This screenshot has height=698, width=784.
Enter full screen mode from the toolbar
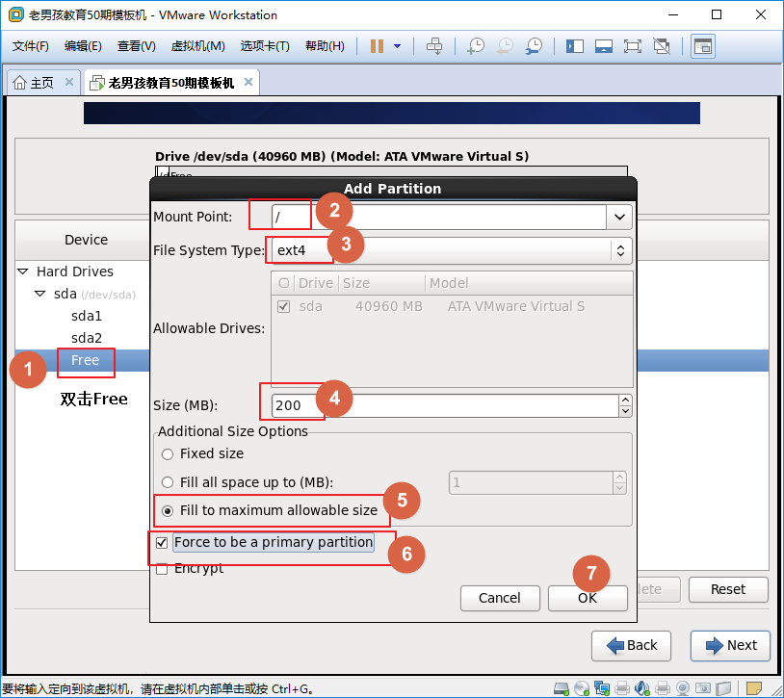(x=633, y=46)
